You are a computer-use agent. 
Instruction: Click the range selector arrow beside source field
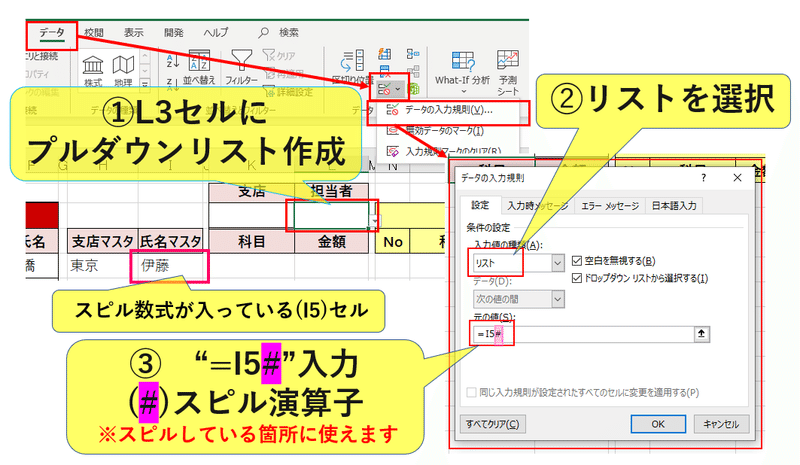pos(702,334)
